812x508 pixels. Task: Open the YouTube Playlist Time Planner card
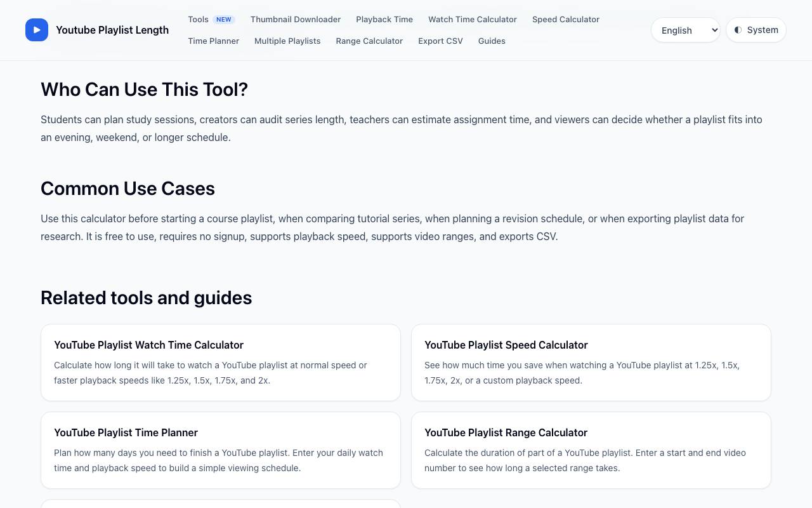coord(221,450)
